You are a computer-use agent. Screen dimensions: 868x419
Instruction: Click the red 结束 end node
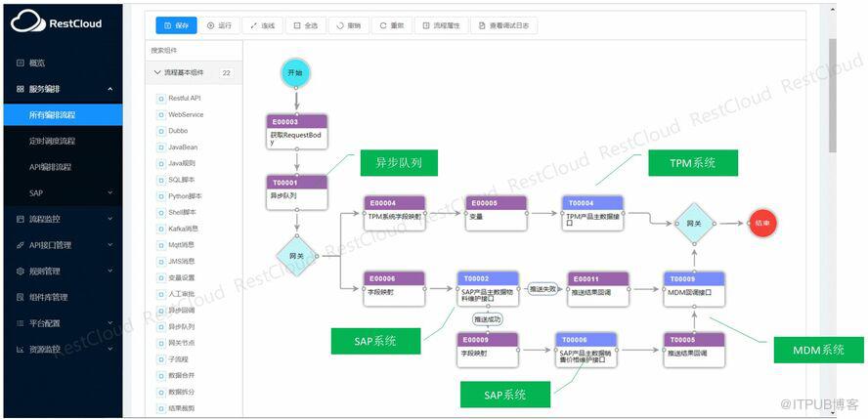(x=762, y=224)
